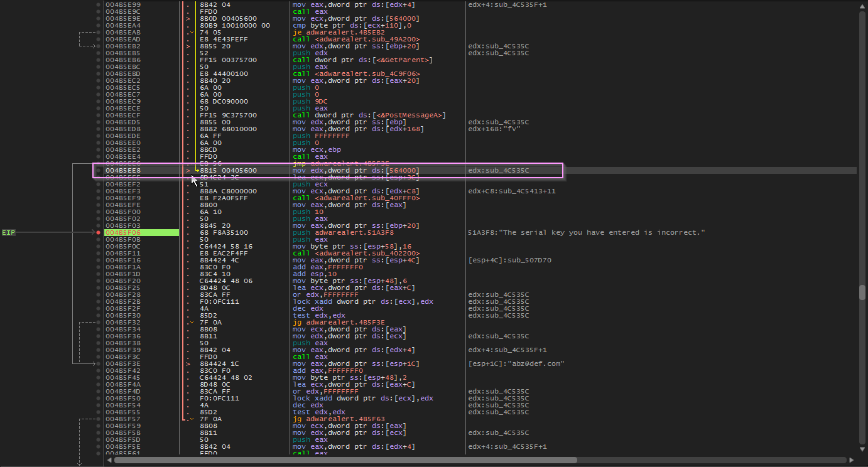868x467 pixels.
Task: Select call adwarealert.sub_49A200 instruction
Action: (x=356, y=39)
